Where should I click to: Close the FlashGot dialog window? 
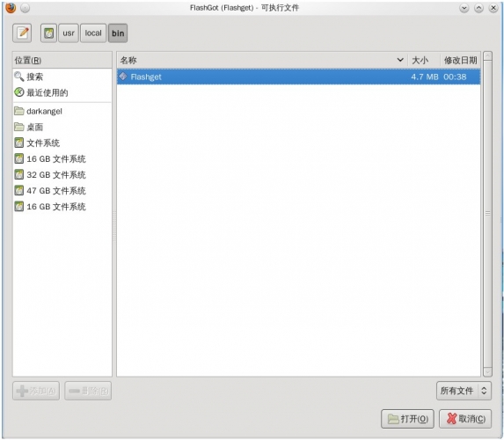click(493, 8)
